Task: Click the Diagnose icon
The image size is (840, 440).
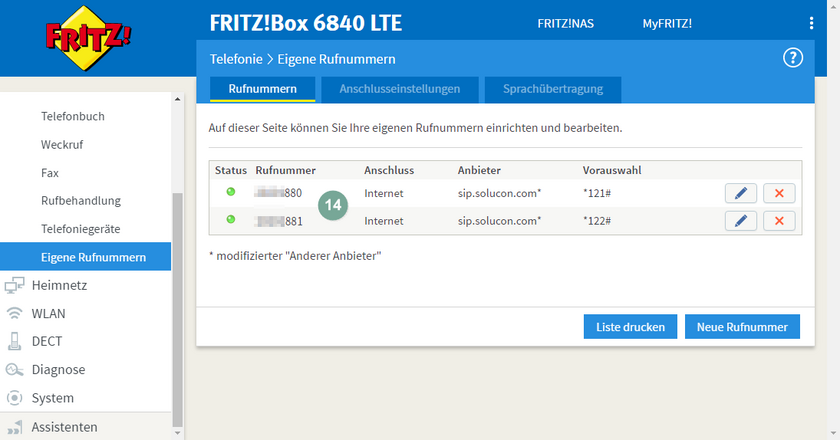Action: pyautogui.click(x=14, y=369)
